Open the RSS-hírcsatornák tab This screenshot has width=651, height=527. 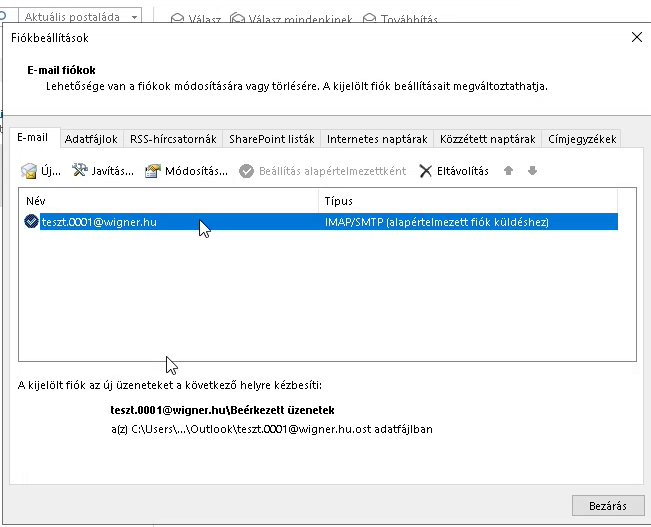coord(173,139)
